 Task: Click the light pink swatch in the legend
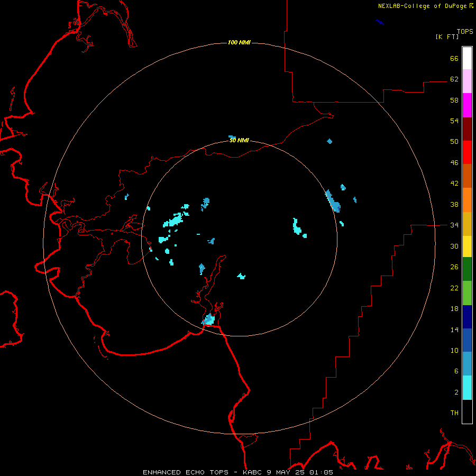[467, 81]
